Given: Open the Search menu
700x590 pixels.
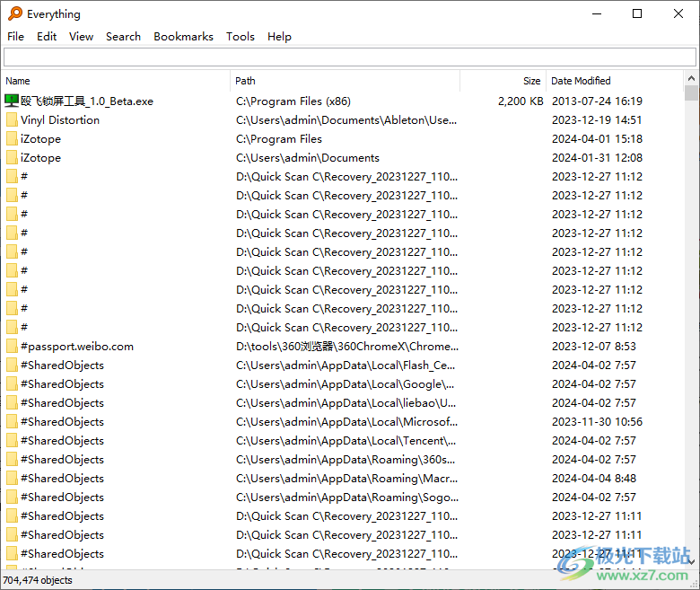Looking at the screenshot, I should [123, 37].
